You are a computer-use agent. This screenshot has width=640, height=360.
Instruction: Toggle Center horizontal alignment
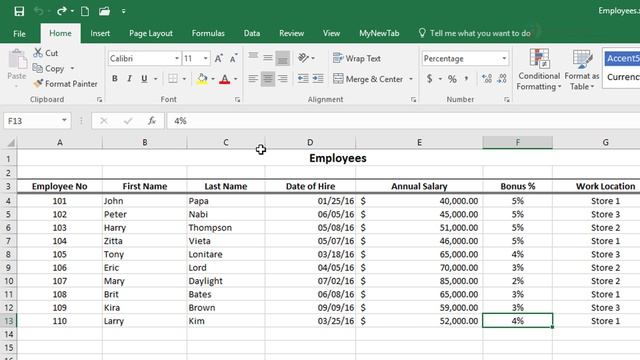268,79
